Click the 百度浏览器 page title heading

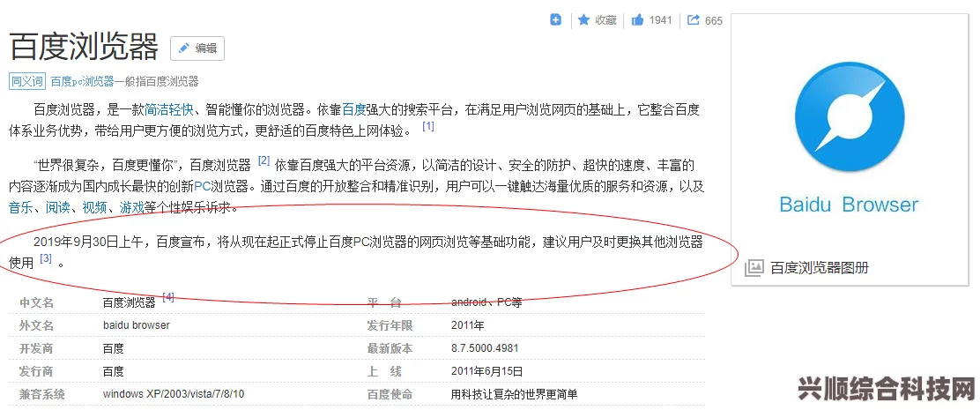click(84, 48)
